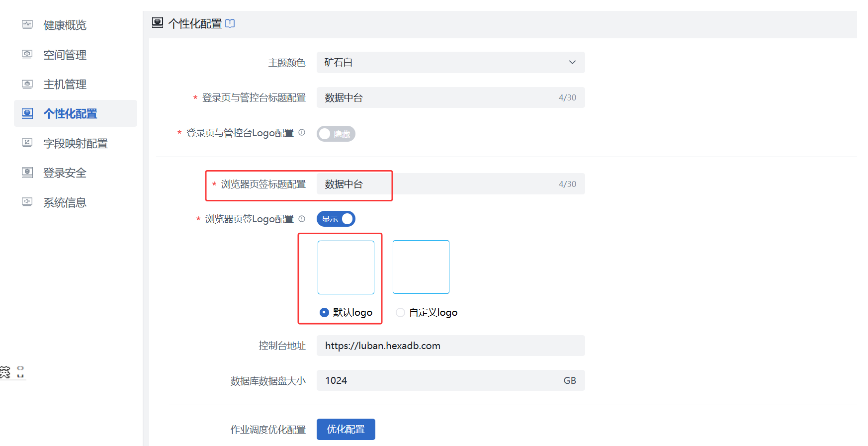Go to 登录安全 menu item

coord(65,173)
